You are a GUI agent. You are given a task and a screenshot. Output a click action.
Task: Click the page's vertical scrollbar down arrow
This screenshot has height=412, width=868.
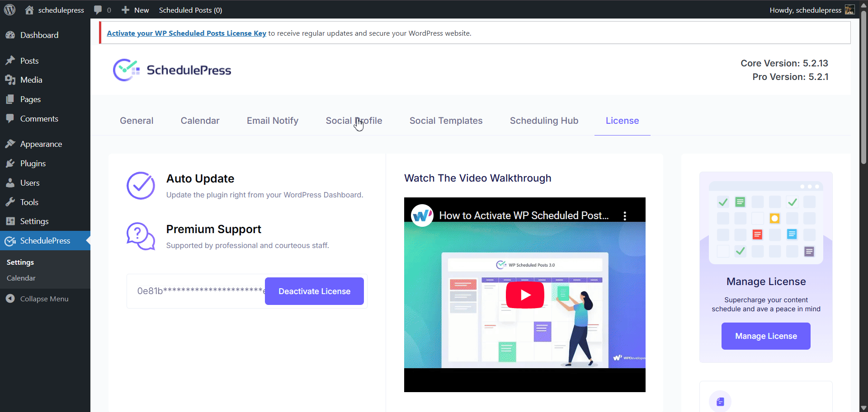click(x=863, y=407)
